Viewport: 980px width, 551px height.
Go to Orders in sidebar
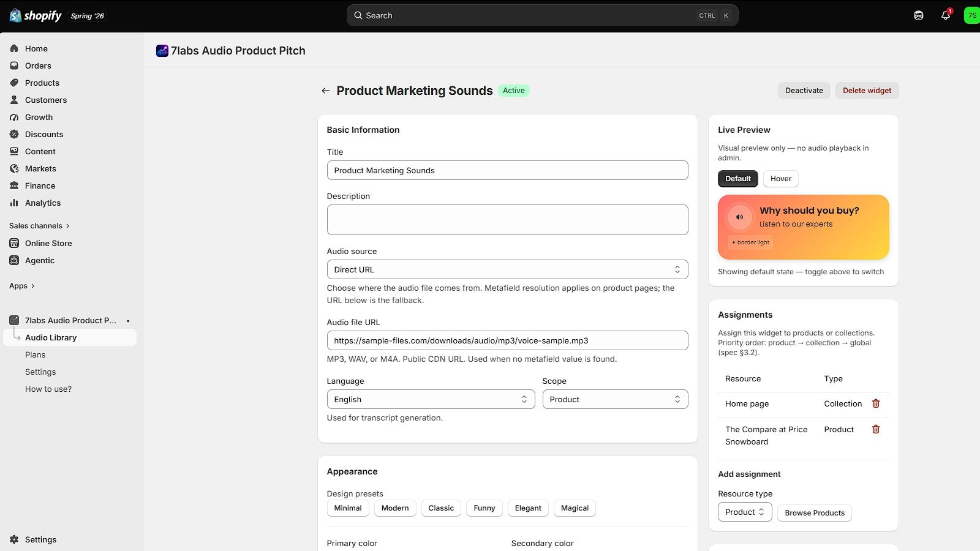pyautogui.click(x=38, y=66)
